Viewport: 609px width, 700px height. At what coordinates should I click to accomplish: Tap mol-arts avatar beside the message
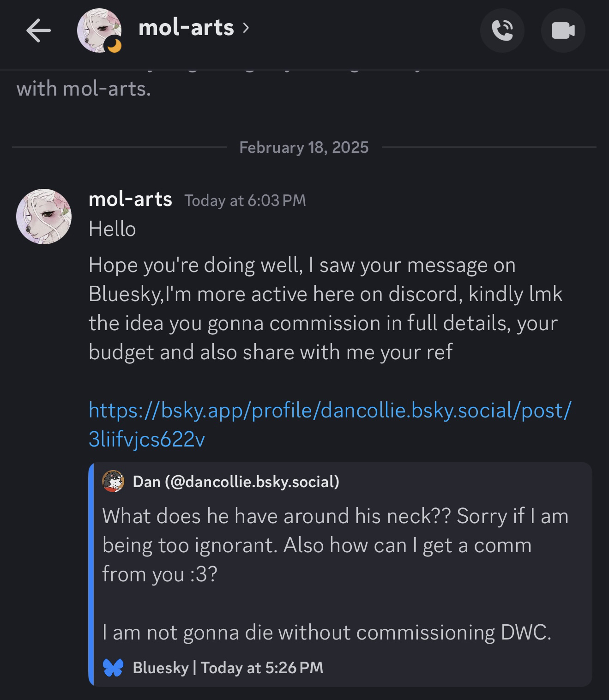tap(44, 216)
